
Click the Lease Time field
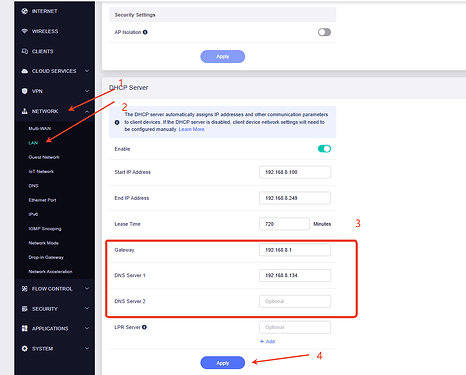point(284,224)
